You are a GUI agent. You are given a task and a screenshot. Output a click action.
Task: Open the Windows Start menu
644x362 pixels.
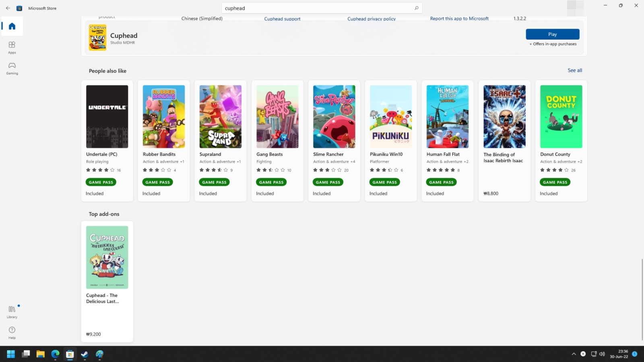coord(11,354)
